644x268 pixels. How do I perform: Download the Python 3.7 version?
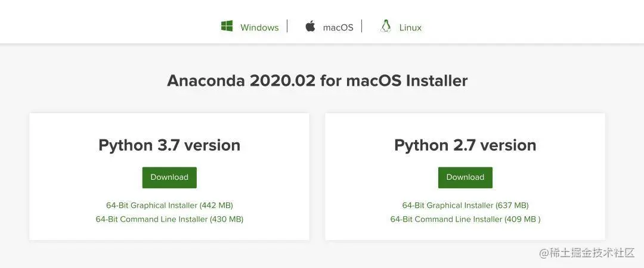pos(169,177)
